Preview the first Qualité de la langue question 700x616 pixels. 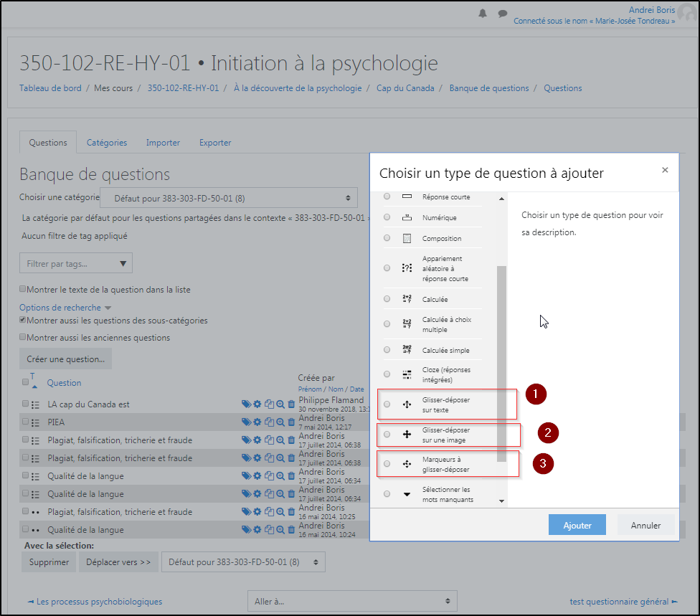280,476
